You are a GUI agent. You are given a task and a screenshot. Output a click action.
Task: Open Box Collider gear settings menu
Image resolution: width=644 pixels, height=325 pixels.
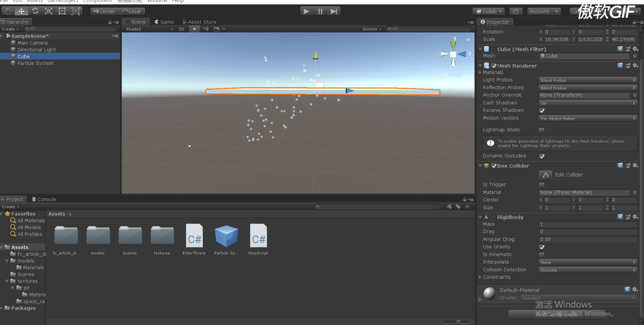tap(635, 166)
